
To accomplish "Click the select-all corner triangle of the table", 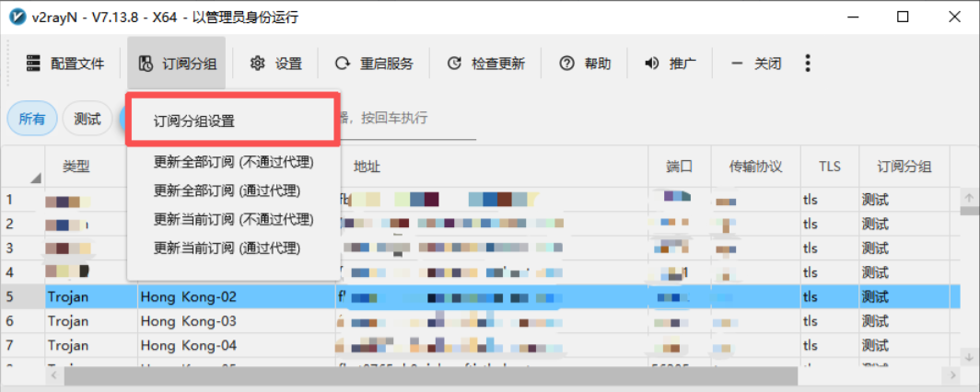I will click(x=36, y=179).
